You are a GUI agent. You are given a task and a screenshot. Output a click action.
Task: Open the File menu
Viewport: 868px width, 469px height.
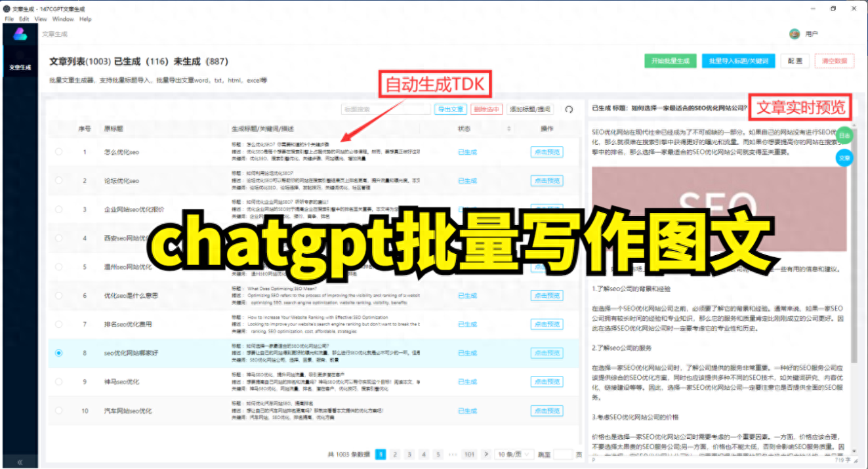click(x=9, y=18)
